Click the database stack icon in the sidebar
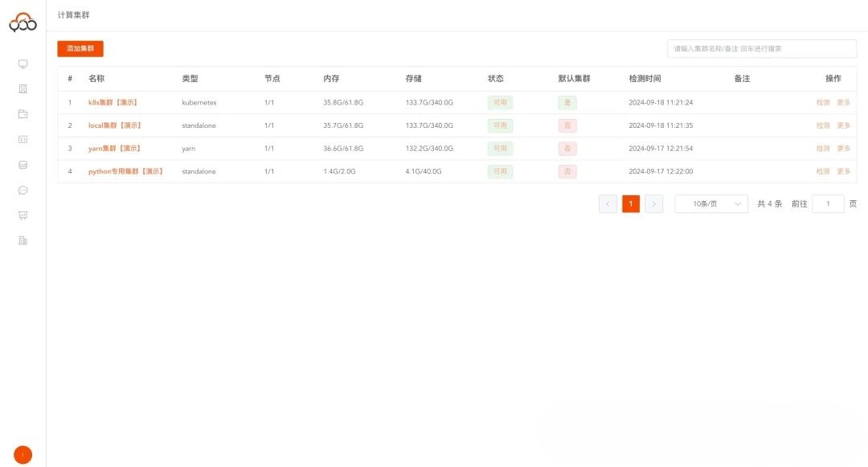This screenshot has height=467, width=868. 23,165
